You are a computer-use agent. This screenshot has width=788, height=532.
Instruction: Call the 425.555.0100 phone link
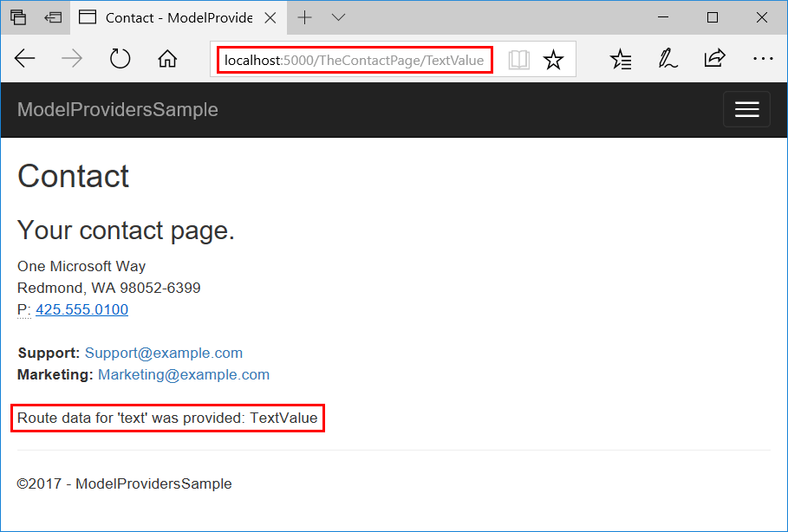[81, 308]
